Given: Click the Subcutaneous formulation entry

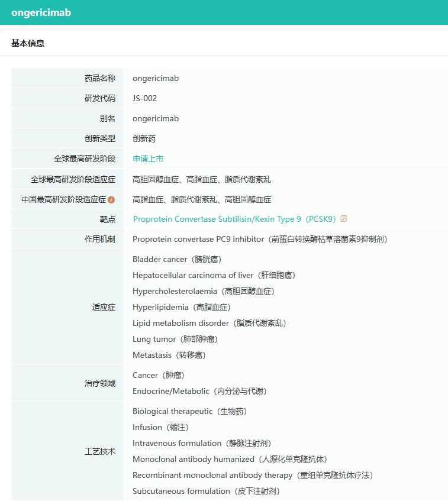Looking at the screenshot, I should (x=206, y=491).
